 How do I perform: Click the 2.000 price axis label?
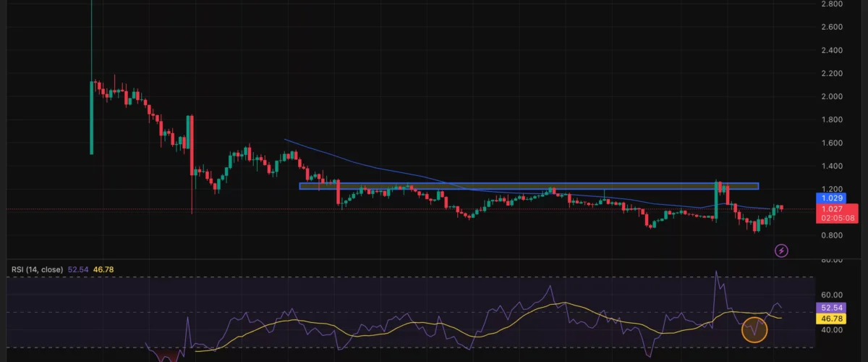(x=830, y=96)
